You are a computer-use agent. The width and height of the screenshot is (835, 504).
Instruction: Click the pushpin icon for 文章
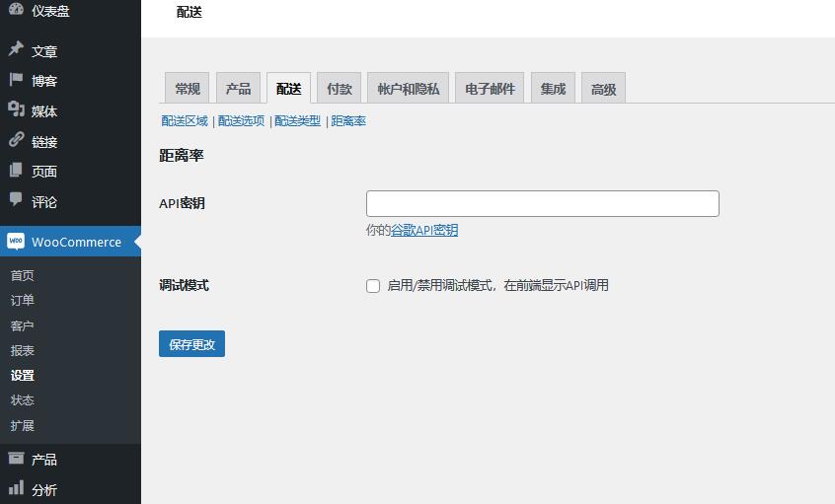16,49
